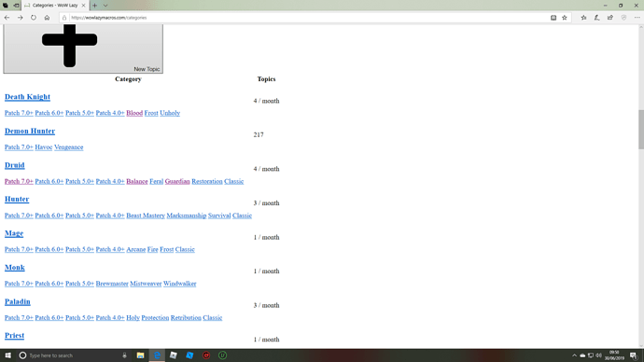644x362 pixels.
Task: Show tab previews with the chevron
Action: tap(105, 6)
